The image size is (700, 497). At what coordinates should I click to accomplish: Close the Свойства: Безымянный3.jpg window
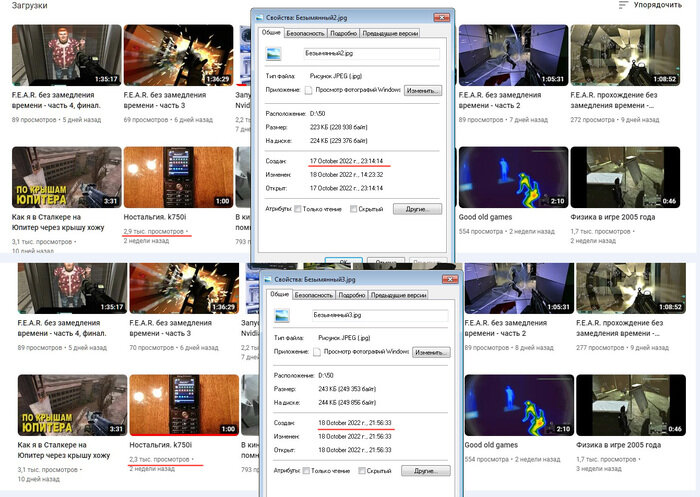[x=450, y=279]
